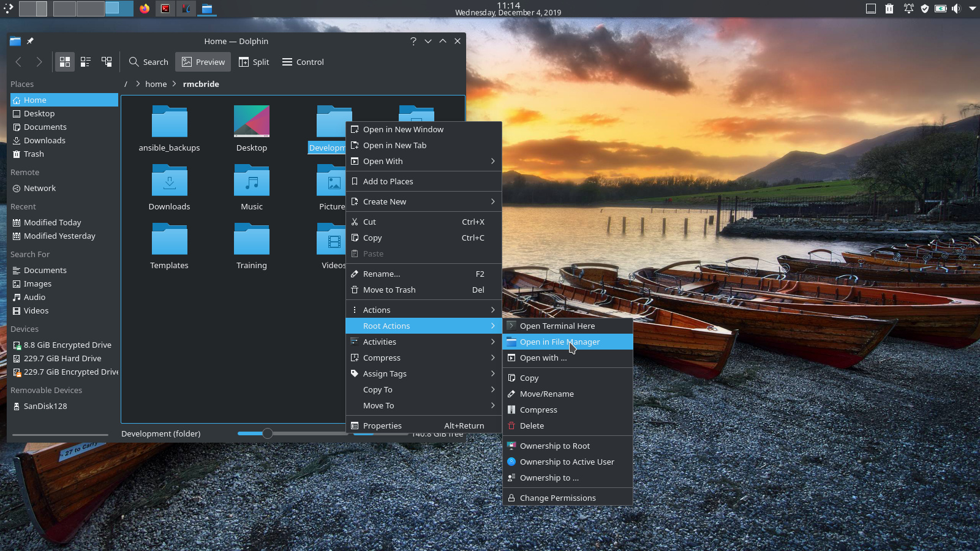The width and height of the screenshot is (980, 551).
Task: Open 229.7 GiB Hard Drive
Action: click(x=64, y=358)
